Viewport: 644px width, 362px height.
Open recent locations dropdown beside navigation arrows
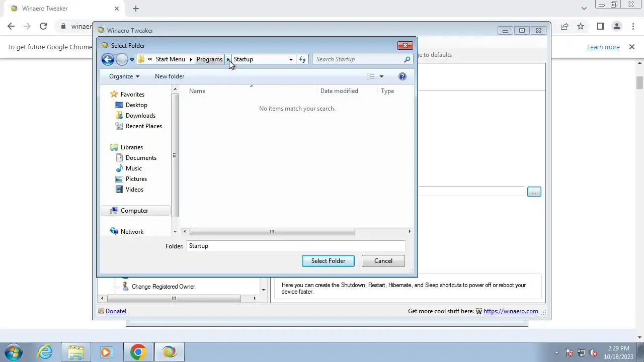click(x=132, y=59)
